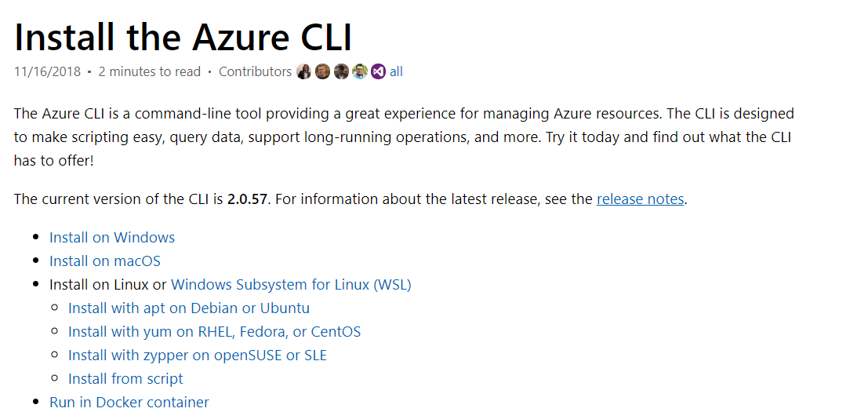Click the purple Visual Studio contributor icon
Viewport: 868px width, 412px height.
379,71
